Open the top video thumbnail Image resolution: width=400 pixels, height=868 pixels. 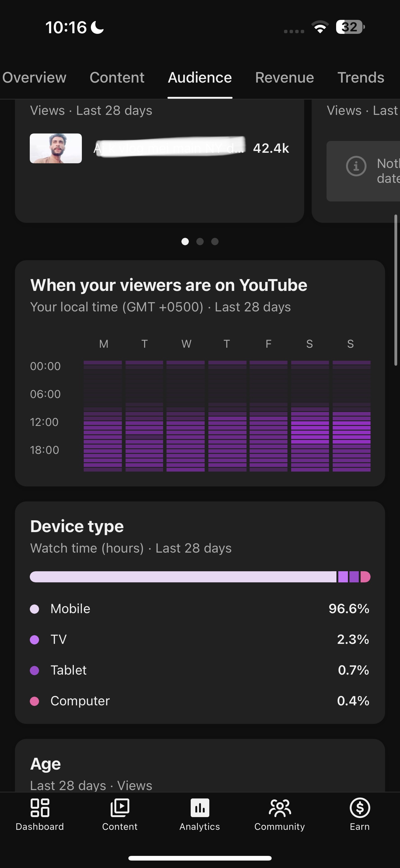56,148
